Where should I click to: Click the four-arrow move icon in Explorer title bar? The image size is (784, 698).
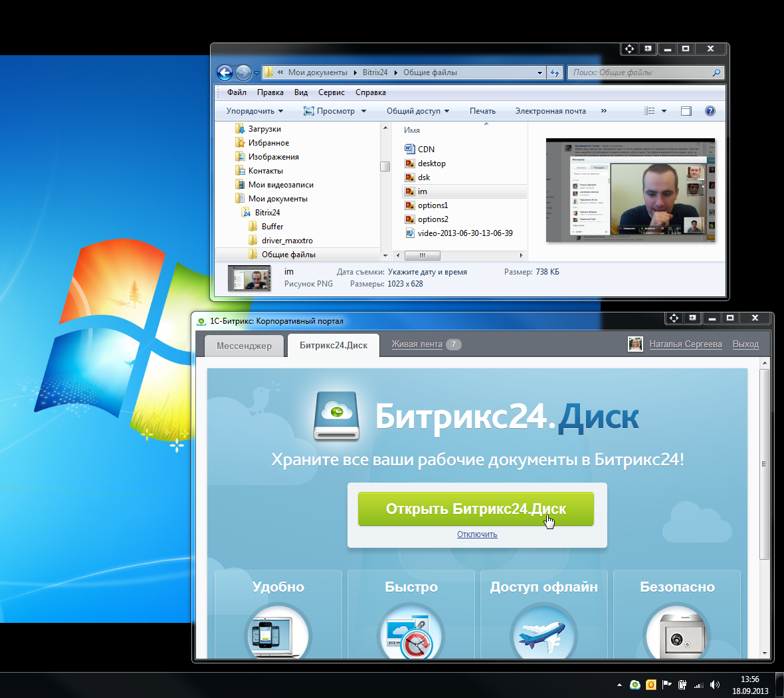click(x=629, y=49)
